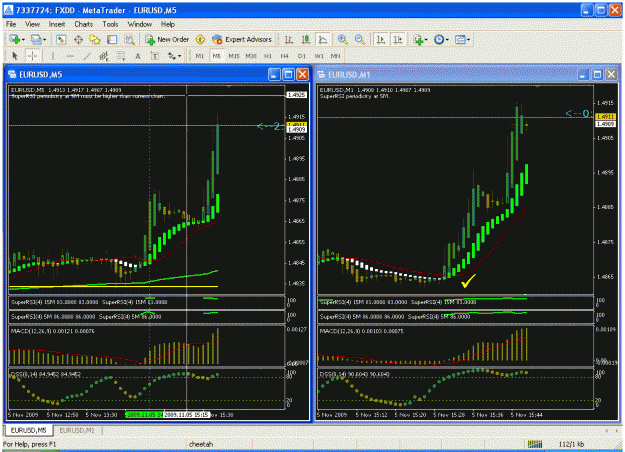Select the Cursor arrow tool
Screen dimensions: 625x452
pyautogui.click(x=15, y=56)
